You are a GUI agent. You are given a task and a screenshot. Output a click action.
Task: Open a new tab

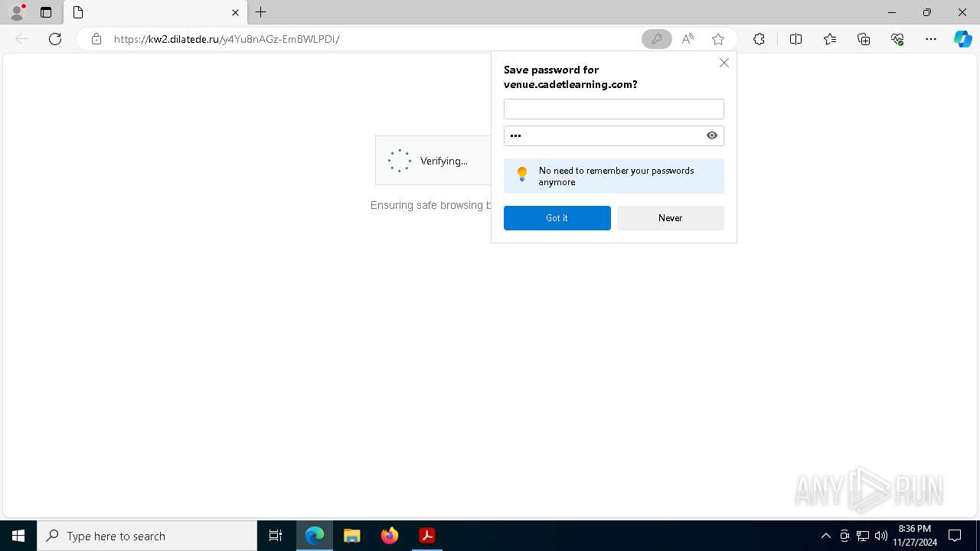(261, 12)
